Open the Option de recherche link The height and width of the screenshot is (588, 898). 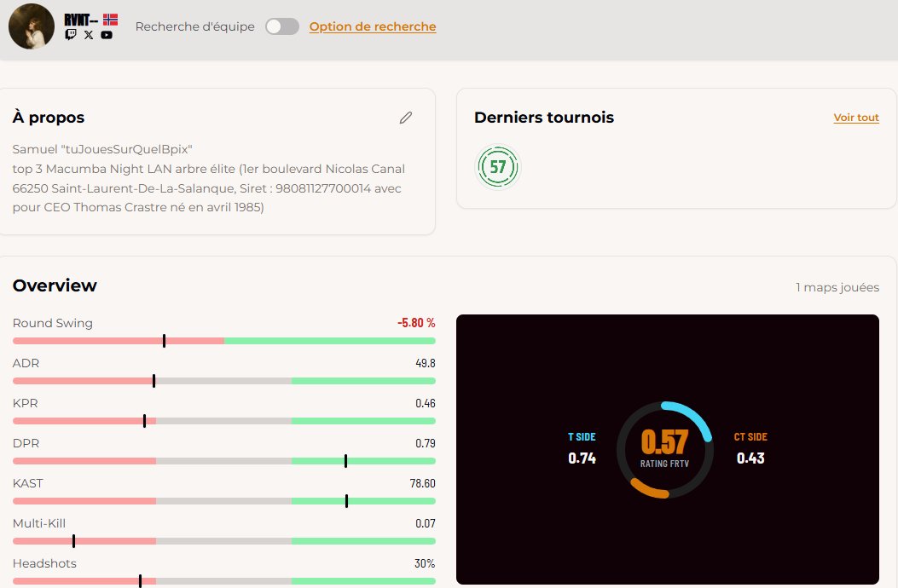373,26
